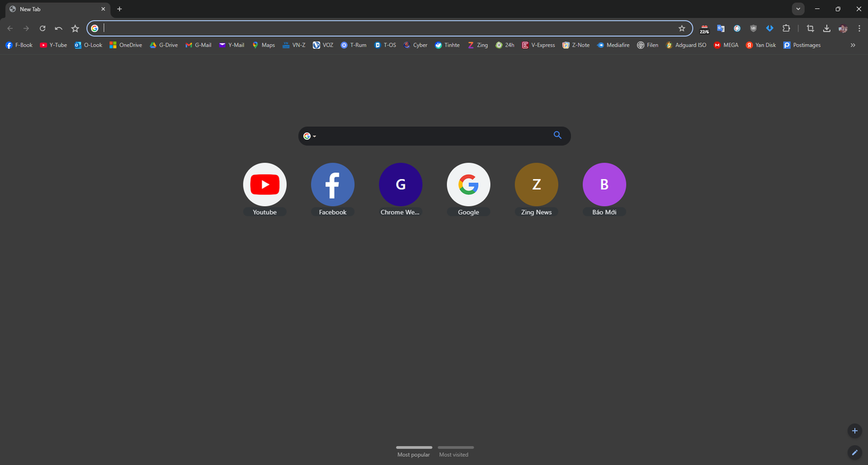This screenshot has height=465, width=868.
Task: Open the T-Rum bookmark
Action: [x=353, y=45]
